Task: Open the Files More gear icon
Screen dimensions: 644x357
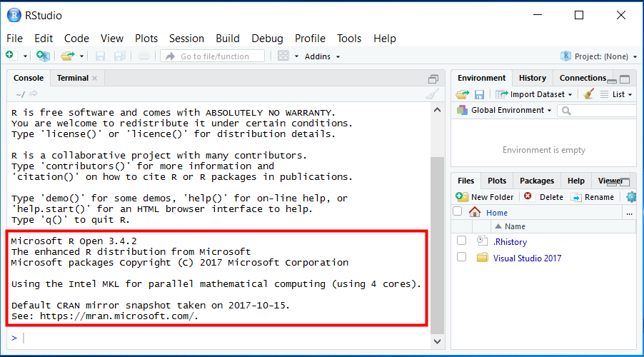Action: coord(631,197)
